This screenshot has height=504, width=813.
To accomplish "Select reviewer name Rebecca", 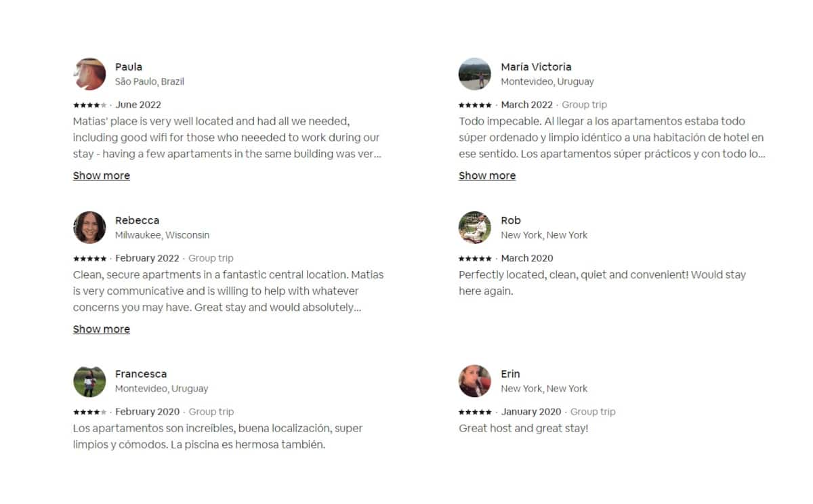I will click(x=137, y=221).
